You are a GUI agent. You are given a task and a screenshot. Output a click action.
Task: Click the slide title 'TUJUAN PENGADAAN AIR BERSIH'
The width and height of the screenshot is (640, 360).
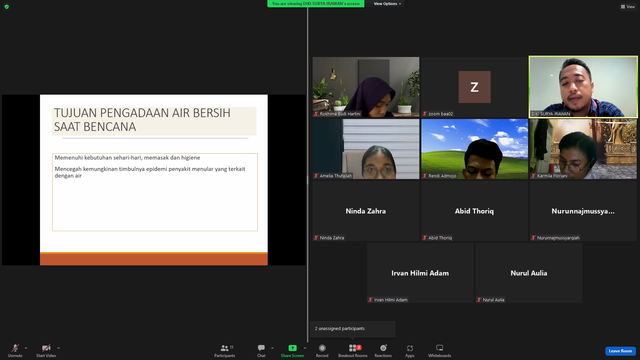click(142, 113)
